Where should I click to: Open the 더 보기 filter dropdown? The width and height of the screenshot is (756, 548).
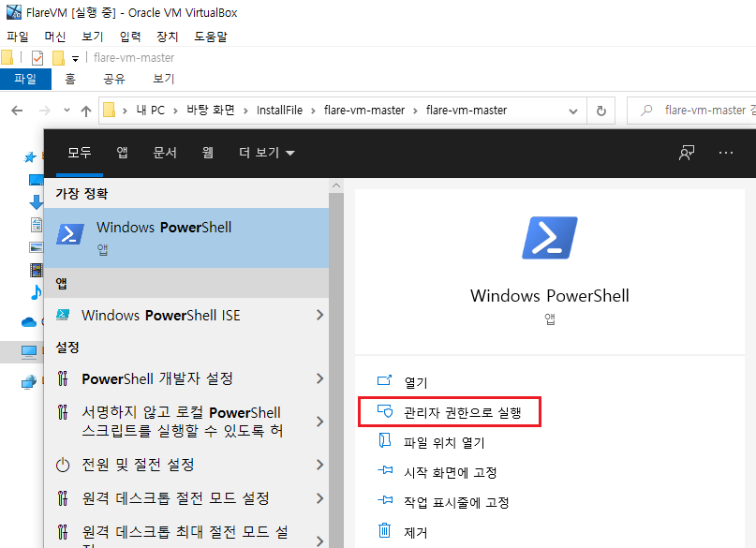pos(267,153)
